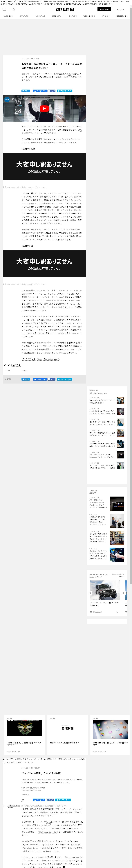Viewport: 132px width, 868px height.
Task: Go to the BUSINESS section
Action: point(8,16)
